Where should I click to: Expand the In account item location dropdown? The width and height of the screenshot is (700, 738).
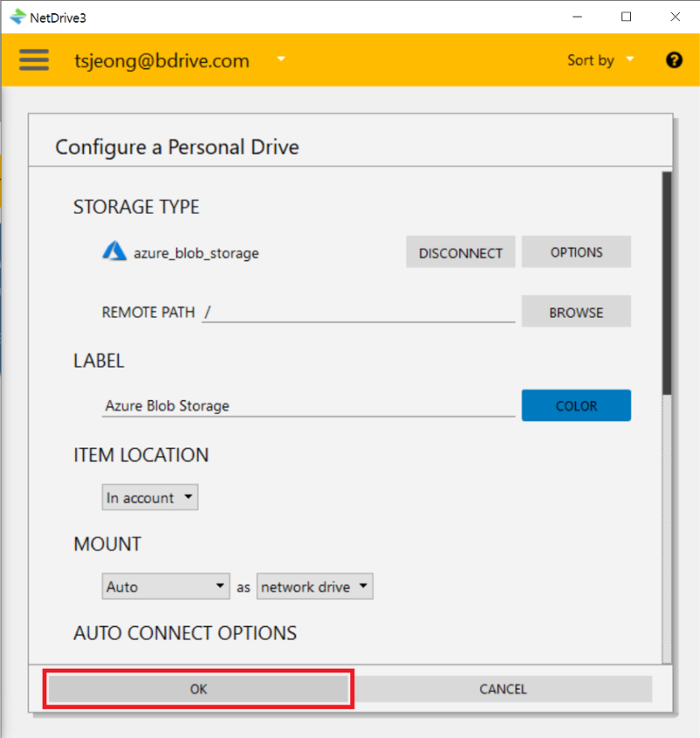click(x=150, y=497)
